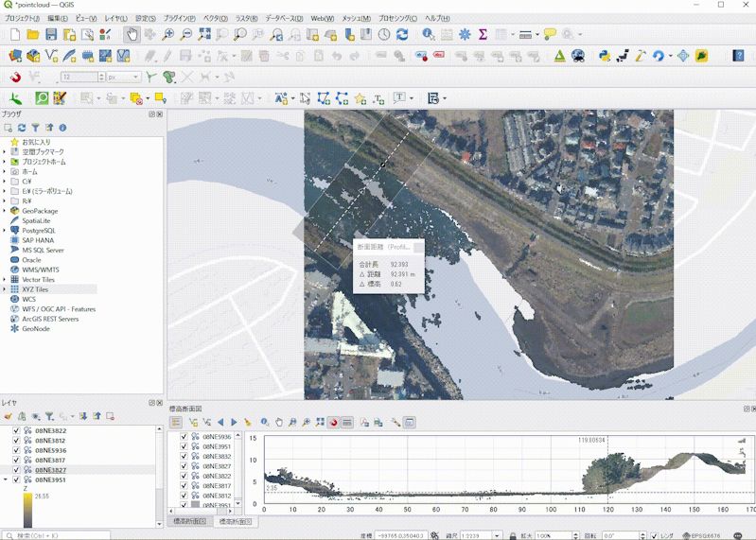
Task: Click the New GeoPackage layer icon
Action: tap(33, 56)
